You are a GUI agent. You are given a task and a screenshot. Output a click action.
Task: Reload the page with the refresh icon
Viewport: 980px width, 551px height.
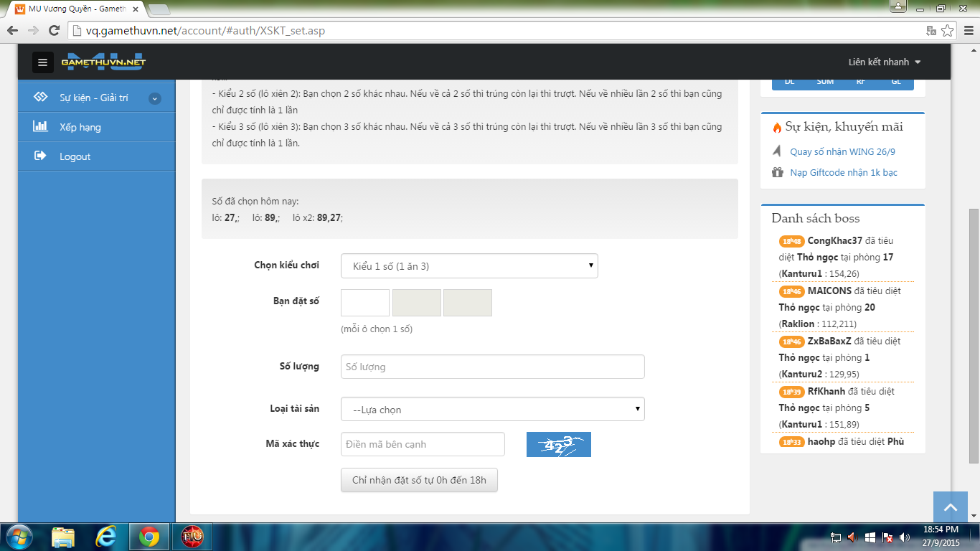(x=54, y=31)
